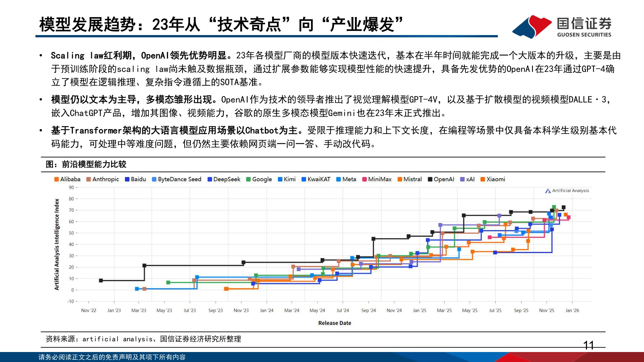Click the xAI legend label
The image size is (644, 362).
(x=470, y=179)
